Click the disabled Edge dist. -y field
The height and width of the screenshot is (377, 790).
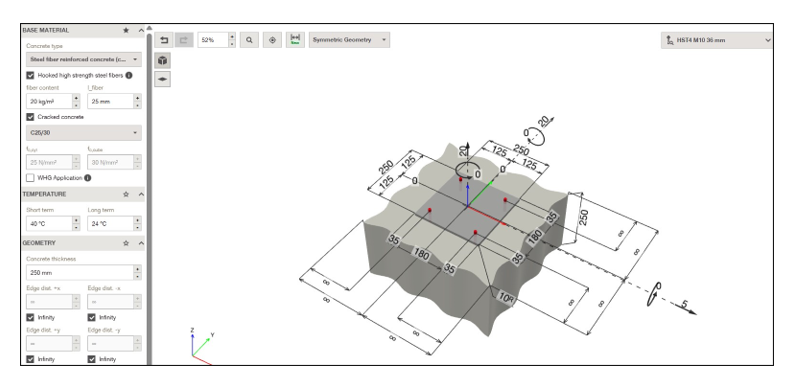tap(110, 343)
